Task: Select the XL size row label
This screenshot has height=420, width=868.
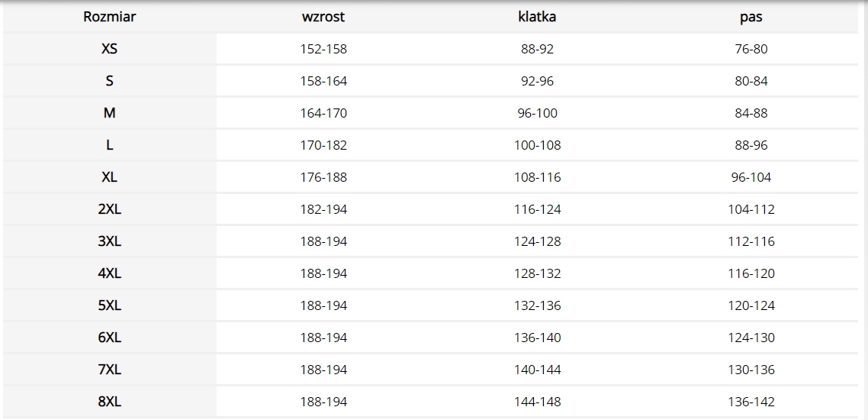Action: coord(110,177)
